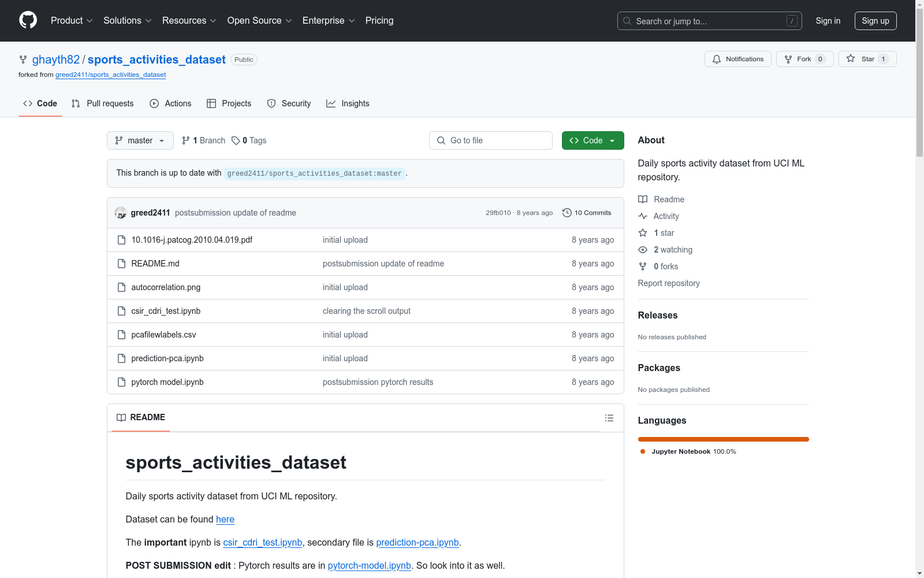Open the Projects tab
The image size is (924, 578).
229,103
